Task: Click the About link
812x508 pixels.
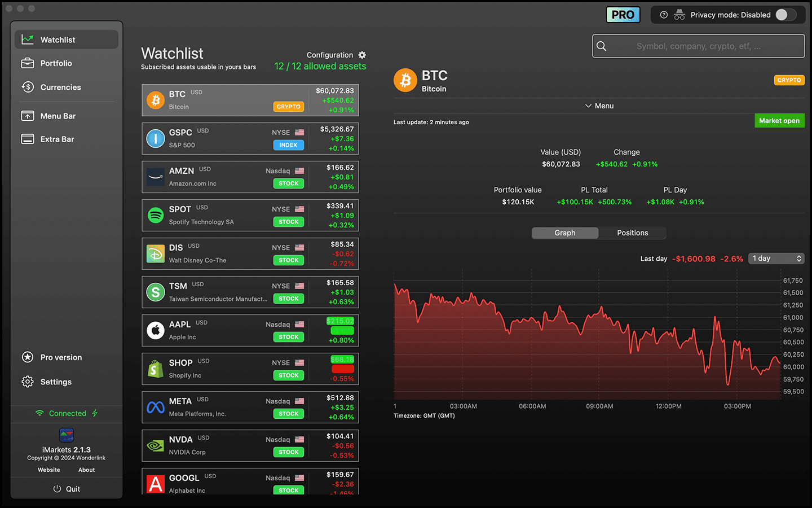Action: 86,470
